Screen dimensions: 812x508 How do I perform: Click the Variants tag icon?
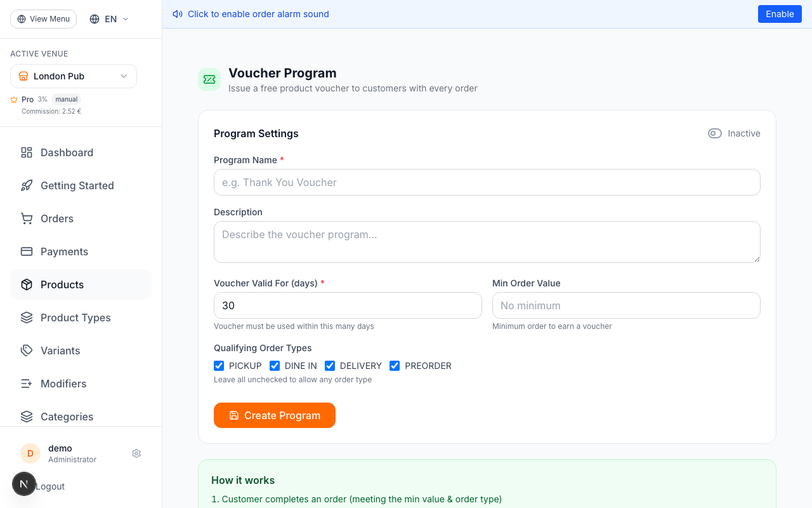[x=27, y=351]
